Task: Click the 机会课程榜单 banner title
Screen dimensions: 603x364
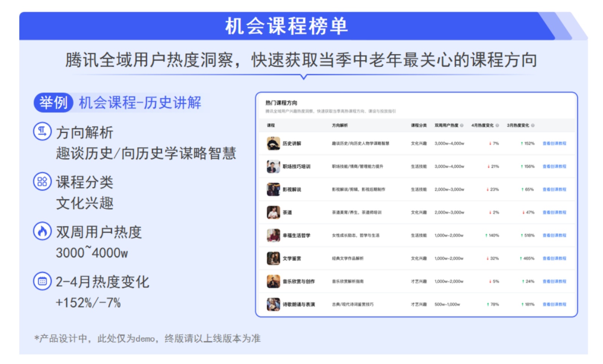Action: click(x=286, y=26)
